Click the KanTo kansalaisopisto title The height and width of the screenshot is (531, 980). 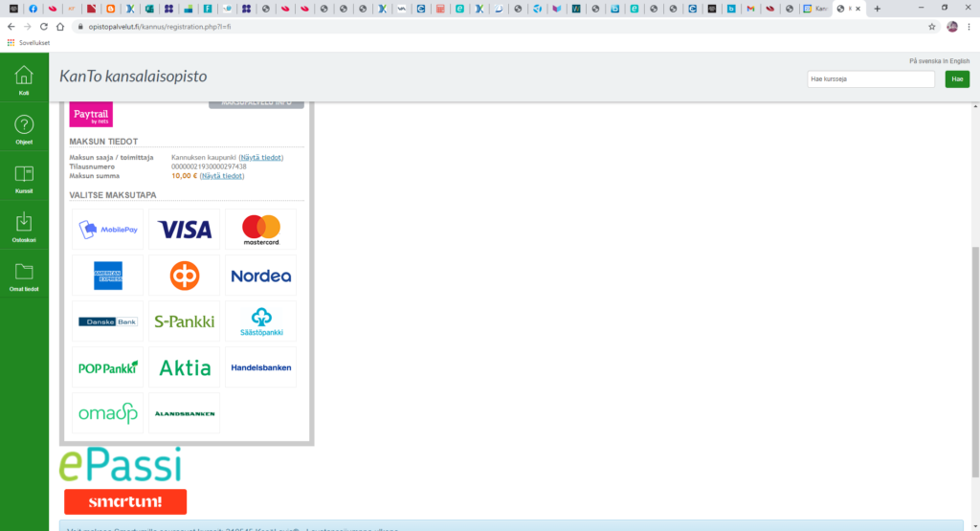coord(133,77)
